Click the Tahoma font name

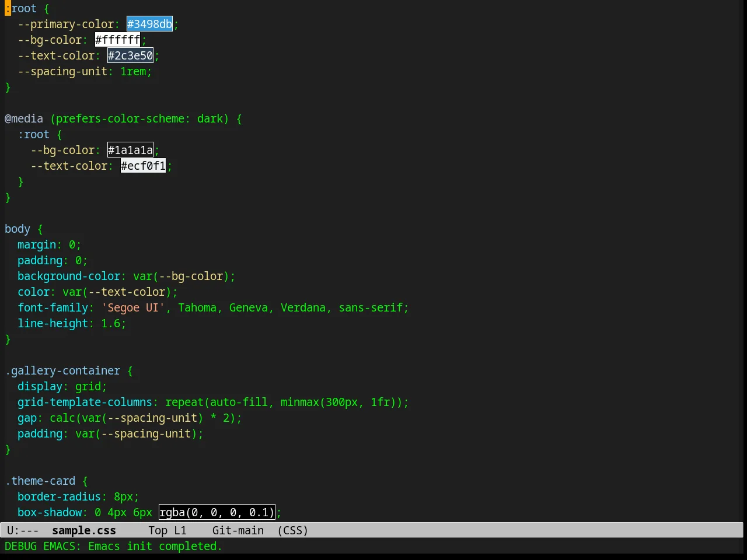coord(197,307)
